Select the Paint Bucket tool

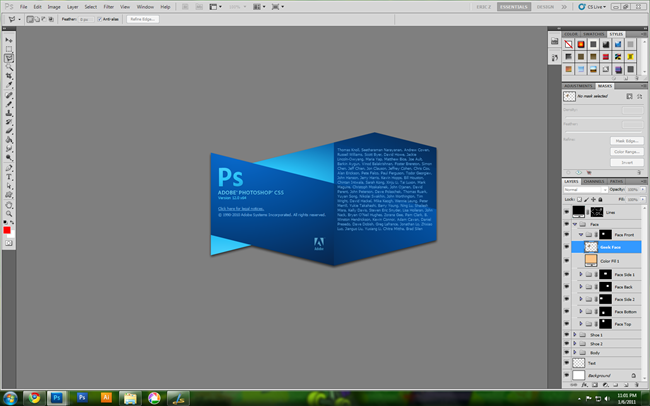pos(9,140)
